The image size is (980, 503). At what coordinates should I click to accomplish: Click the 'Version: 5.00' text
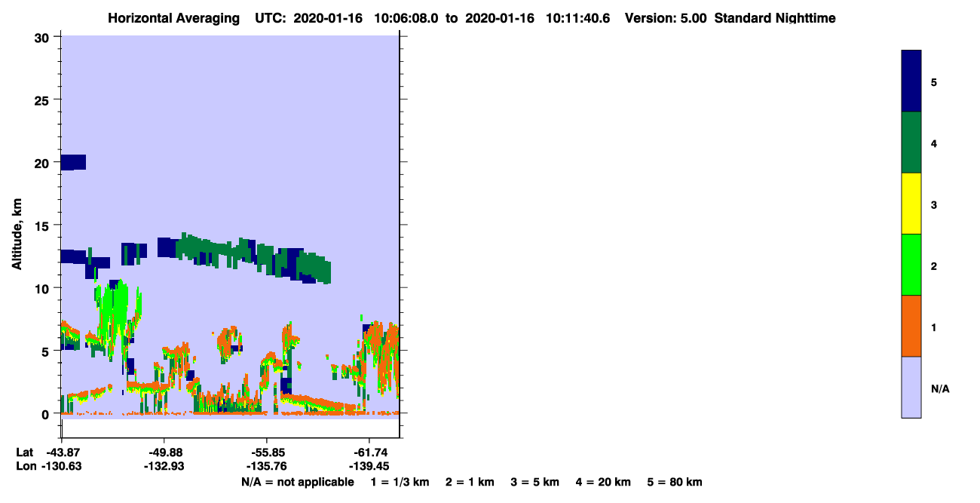(x=666, y=18)
